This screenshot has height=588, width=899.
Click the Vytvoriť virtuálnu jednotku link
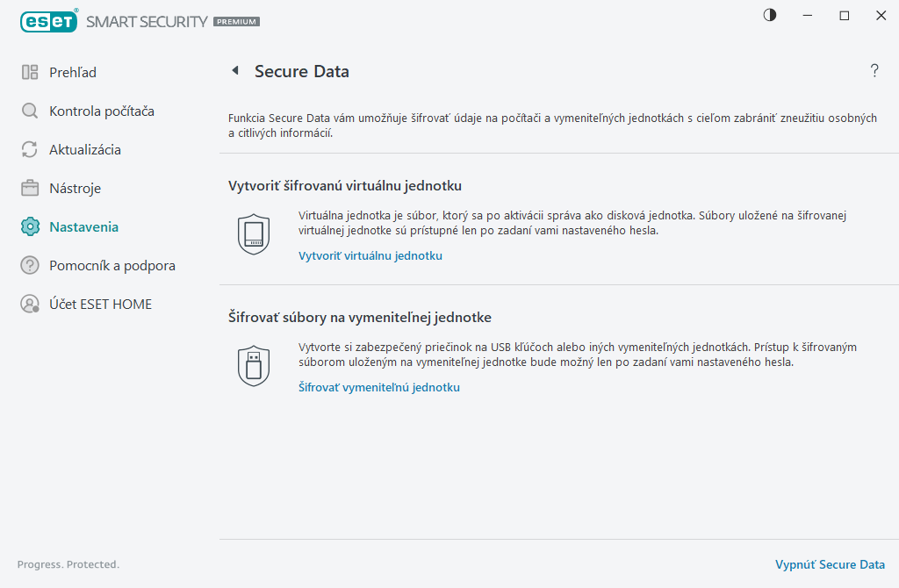(370, 255)
